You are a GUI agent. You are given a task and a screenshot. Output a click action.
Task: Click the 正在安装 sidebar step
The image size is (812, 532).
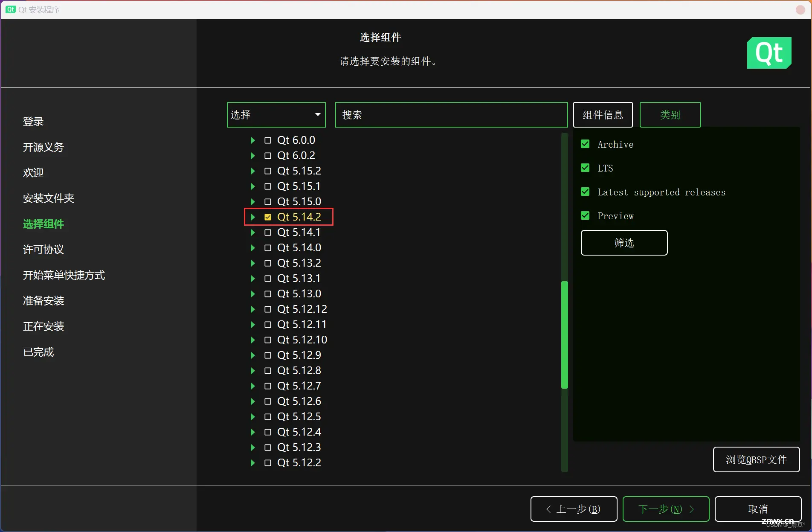[x=43, y=326]
